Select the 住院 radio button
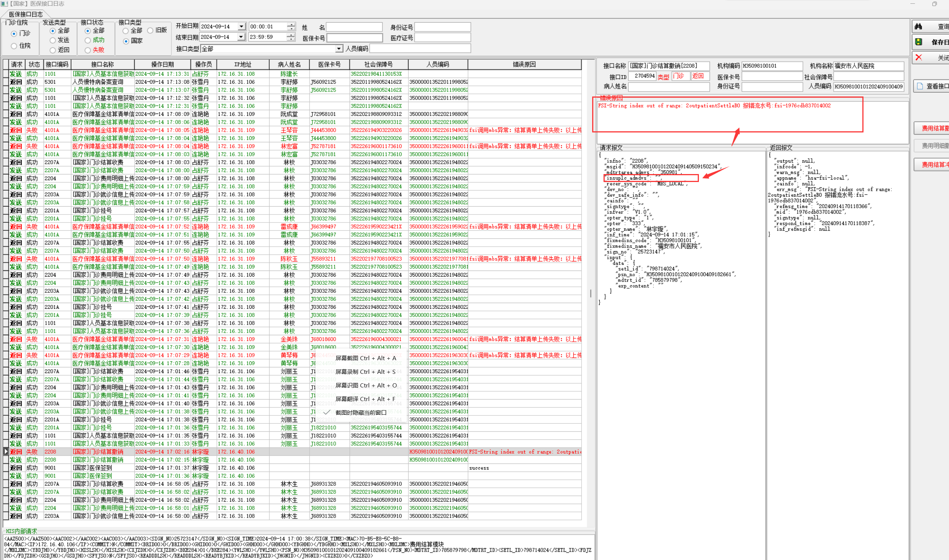 (x=14, y=46)
